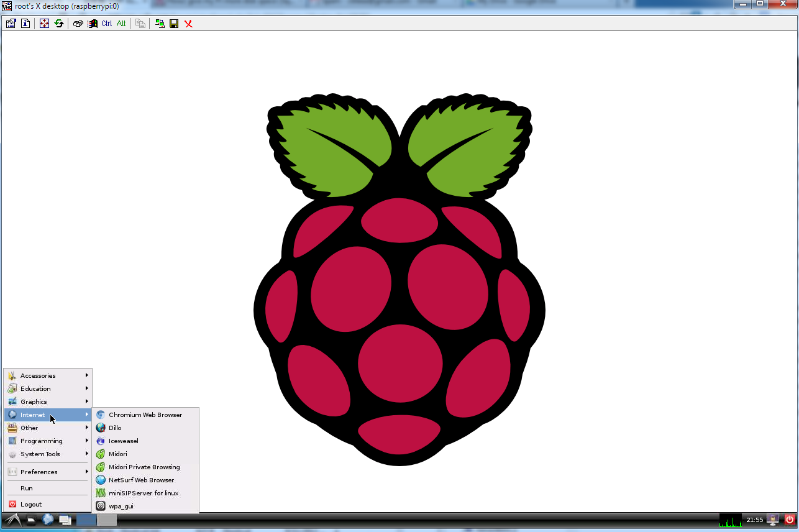The image size is (799, 532).
Task: Switch to the first blue desktop pager
Action: pos(86,520)
